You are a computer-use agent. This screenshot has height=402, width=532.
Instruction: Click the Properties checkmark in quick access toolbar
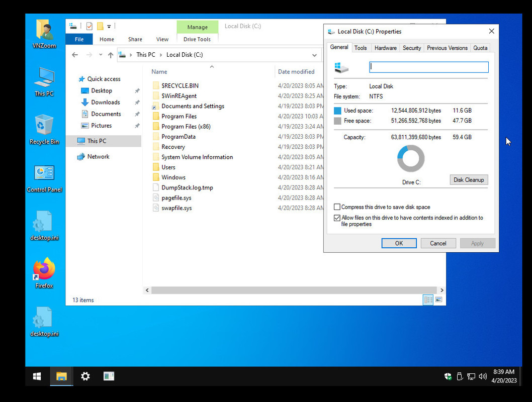click(x=89, y=26)
